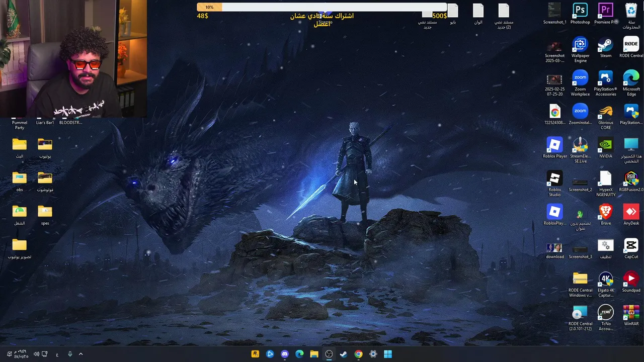Select the Recycle Bin desktop icon

(631, 16)
